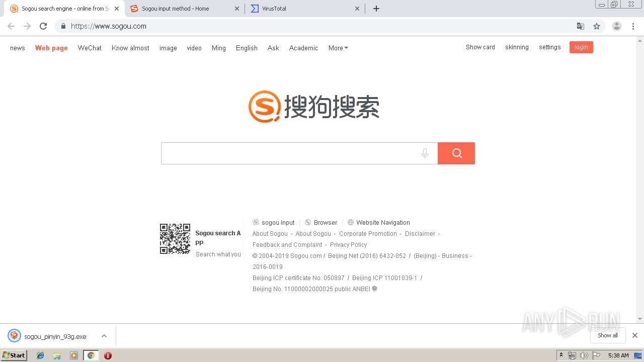Click the browser forward arrow

27,26
